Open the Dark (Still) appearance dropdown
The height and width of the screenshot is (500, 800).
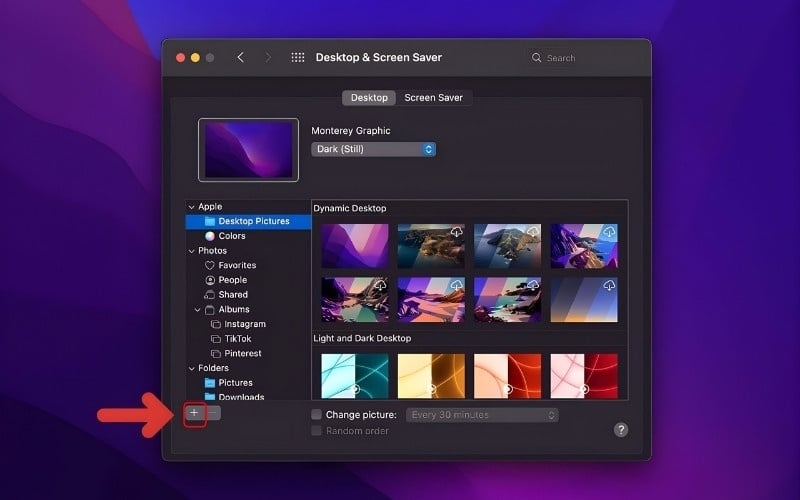tap(373, 149)
